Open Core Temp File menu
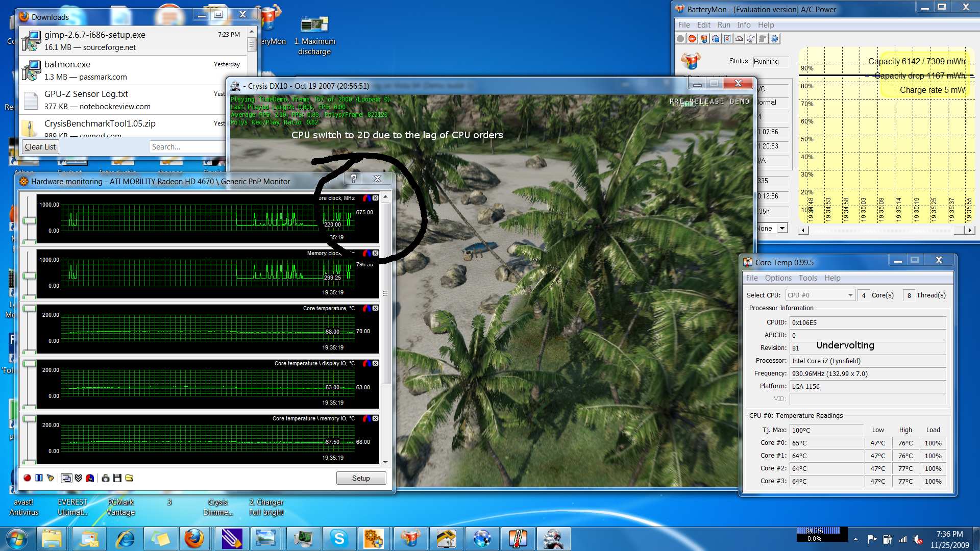 pos(752,278)
